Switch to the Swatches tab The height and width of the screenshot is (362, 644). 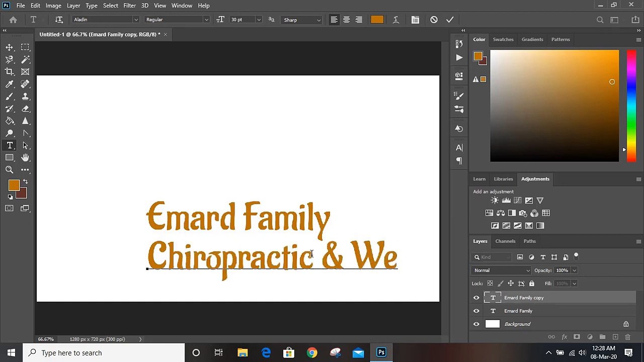click(x=503, y=40)
